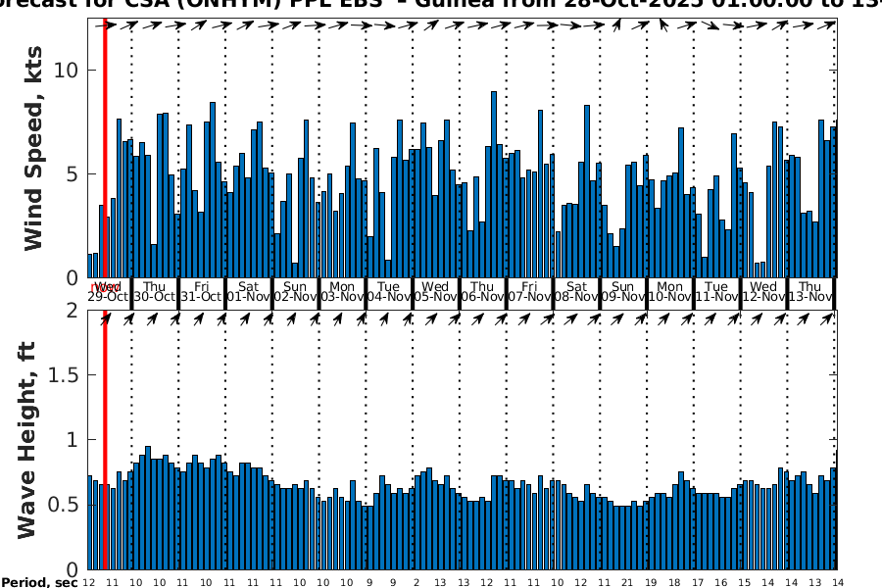The width and height of the screenshot is (882, 588).
Task: Click the red time marker in wave chart
Action: (105, 441)
